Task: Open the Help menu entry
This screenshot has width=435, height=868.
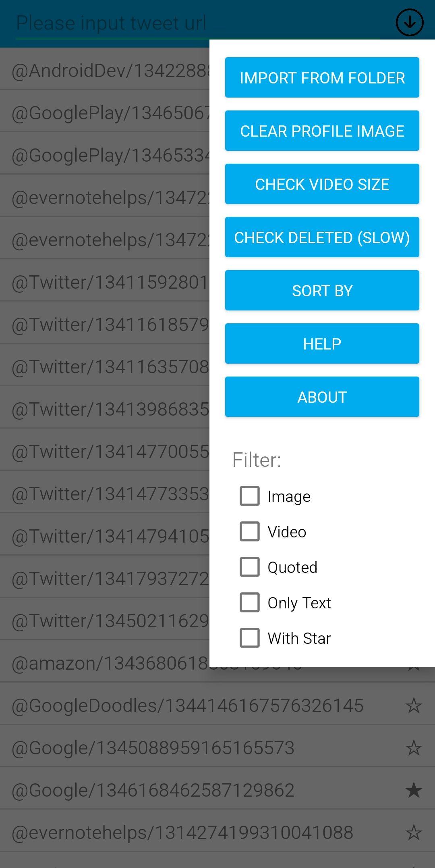Action: (322, 343)
